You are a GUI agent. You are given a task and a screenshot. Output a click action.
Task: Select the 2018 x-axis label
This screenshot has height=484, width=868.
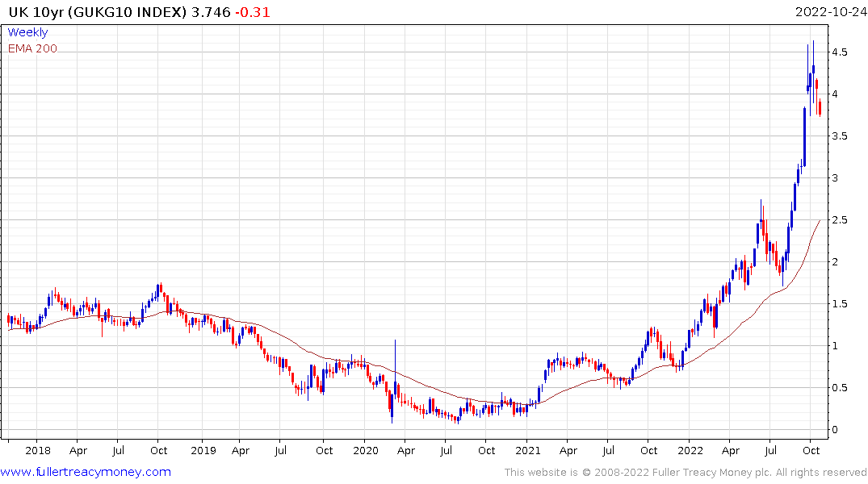point(38,451)
